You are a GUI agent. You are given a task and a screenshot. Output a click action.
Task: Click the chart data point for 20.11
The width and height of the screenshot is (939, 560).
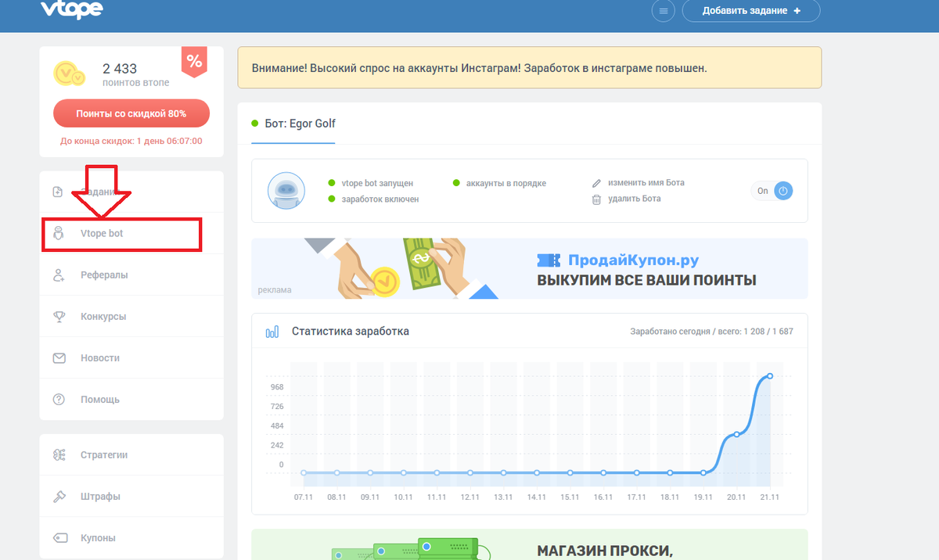pyautogui.click(x=737, y=434)
